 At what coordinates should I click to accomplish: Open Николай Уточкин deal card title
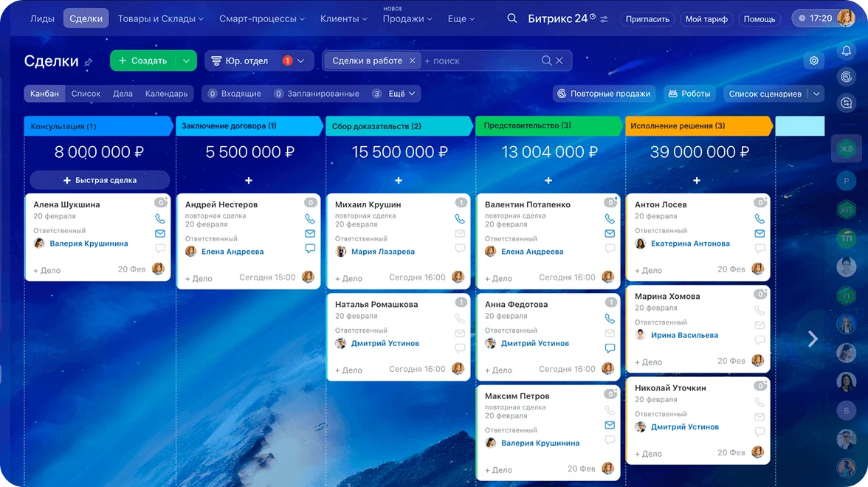[x=670, y=388]
